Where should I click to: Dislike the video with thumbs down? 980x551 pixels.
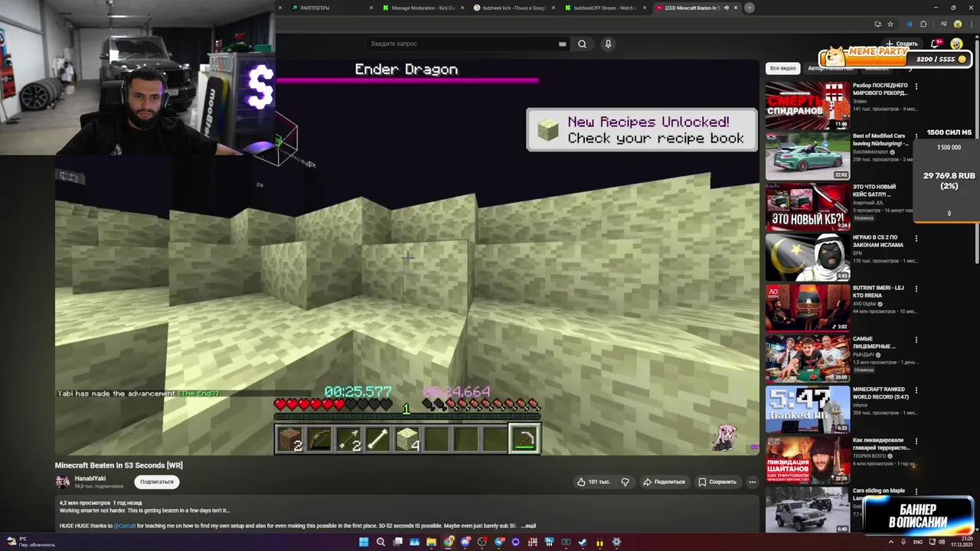point(626,482)
